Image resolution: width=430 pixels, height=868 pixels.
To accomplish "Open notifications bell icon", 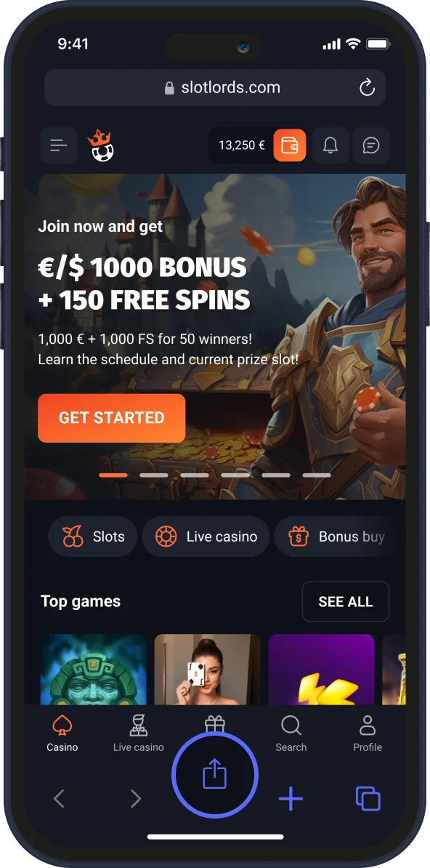I will click(330, 145).
